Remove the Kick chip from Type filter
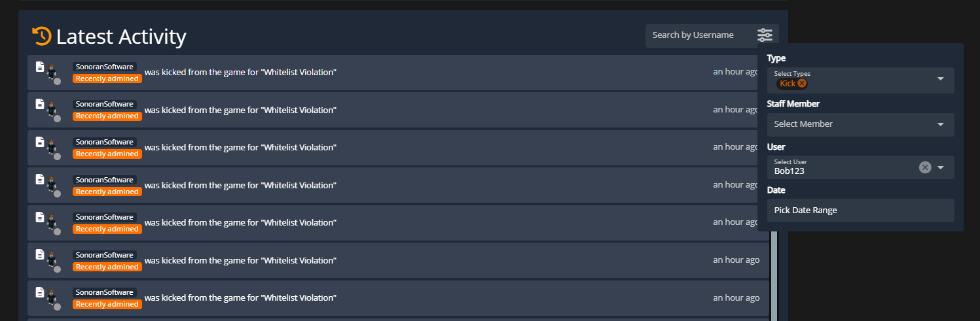The image size is (980, 321). (802, 84)
